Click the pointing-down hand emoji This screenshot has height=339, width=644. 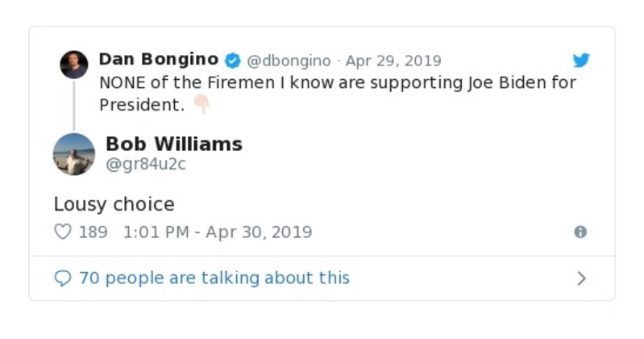(x=201, y=105)
